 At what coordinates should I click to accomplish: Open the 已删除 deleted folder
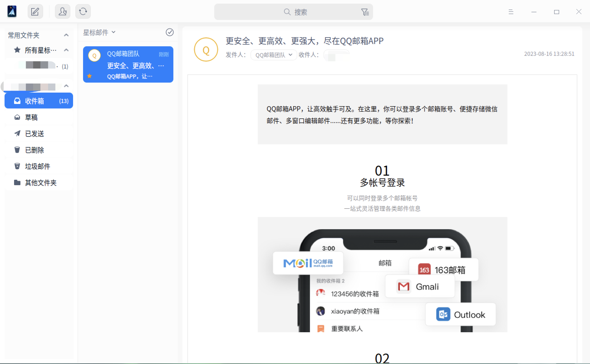pyautogui.click(x=39, y=150)
